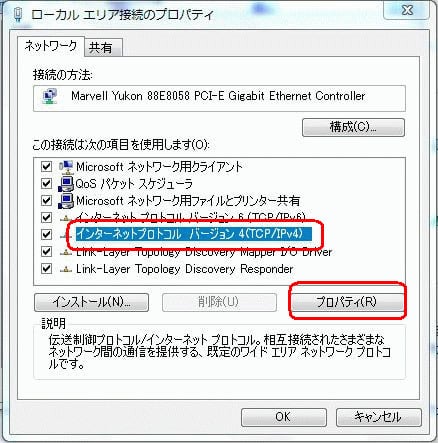The width and height of the screenshot is (438, 443).
Task: Click the QoS パケット スケジューラ computer icon
Action: (x=66, y=184)
